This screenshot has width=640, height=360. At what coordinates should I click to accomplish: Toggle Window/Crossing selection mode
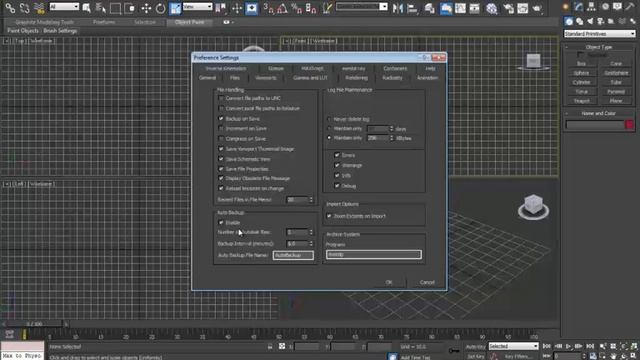(x=130, y=8)
